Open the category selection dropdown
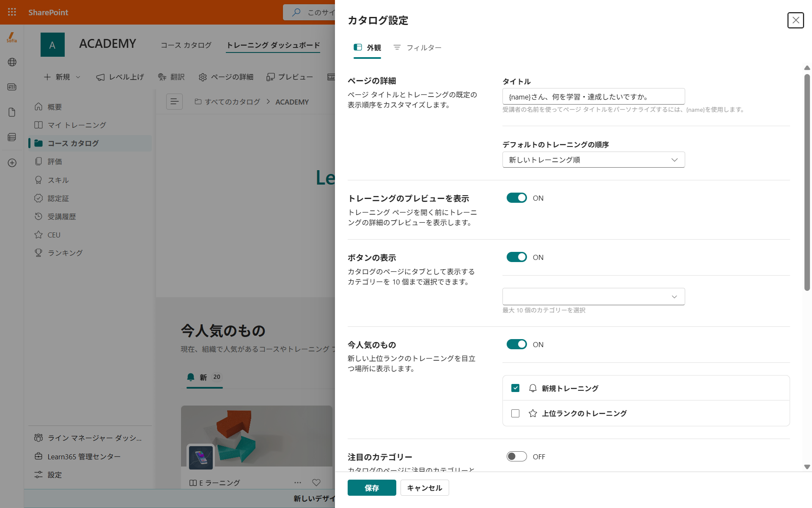 pos(593,296)
